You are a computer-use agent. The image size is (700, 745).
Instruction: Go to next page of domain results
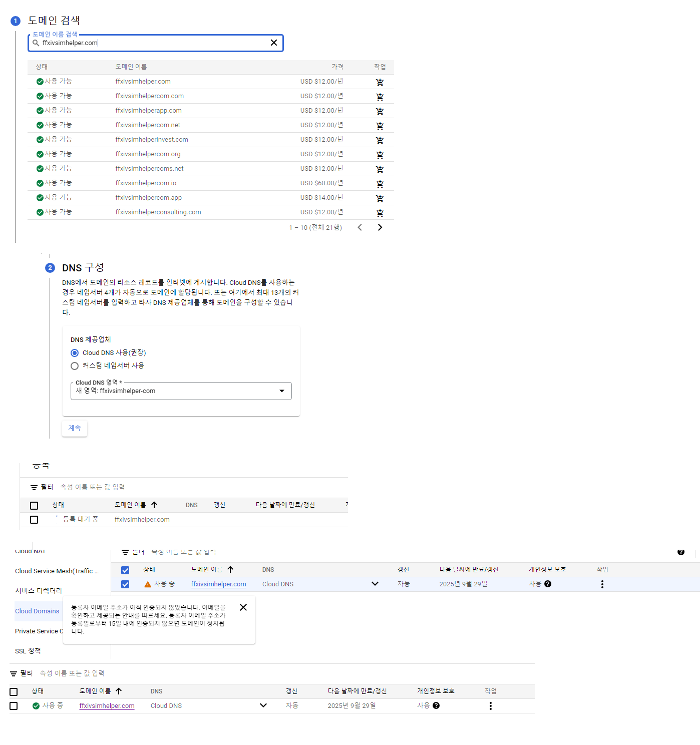point(380,227)
